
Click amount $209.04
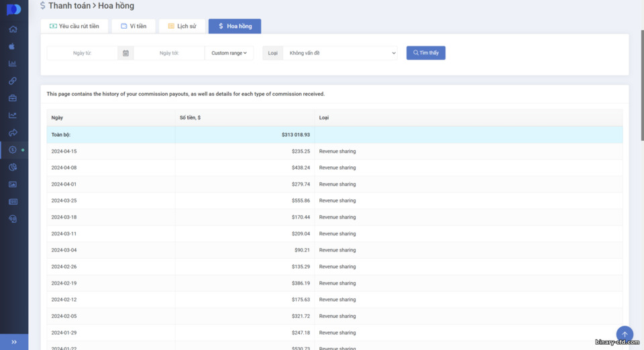pyautogui.click(x=301, y=234)
